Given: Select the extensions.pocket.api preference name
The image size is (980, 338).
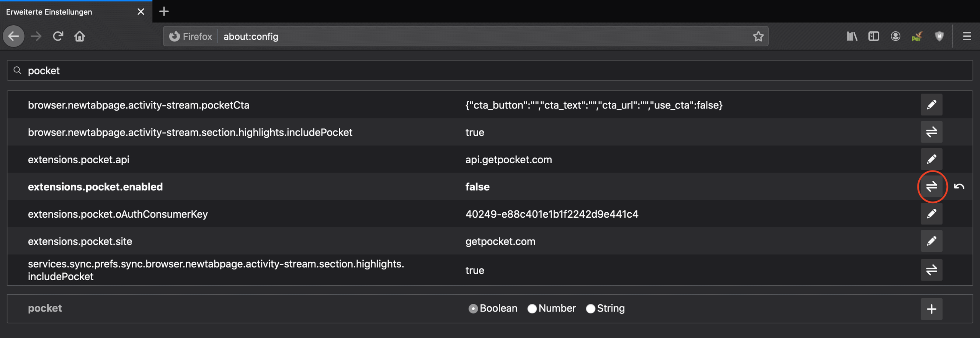Looking at the screenshot, I should pyautogui.click(x=78, y=160).
